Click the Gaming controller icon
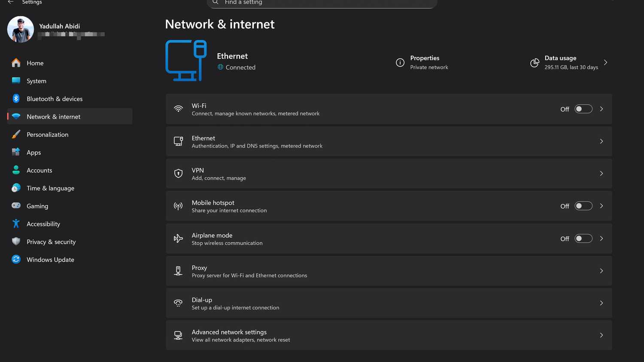This screenshot has height=362, width=644. 16,206
